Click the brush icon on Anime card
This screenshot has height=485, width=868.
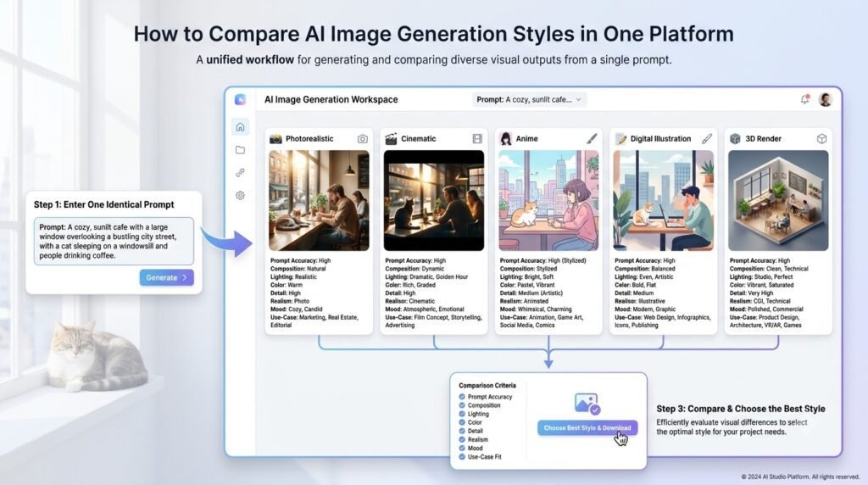(592, 138)
